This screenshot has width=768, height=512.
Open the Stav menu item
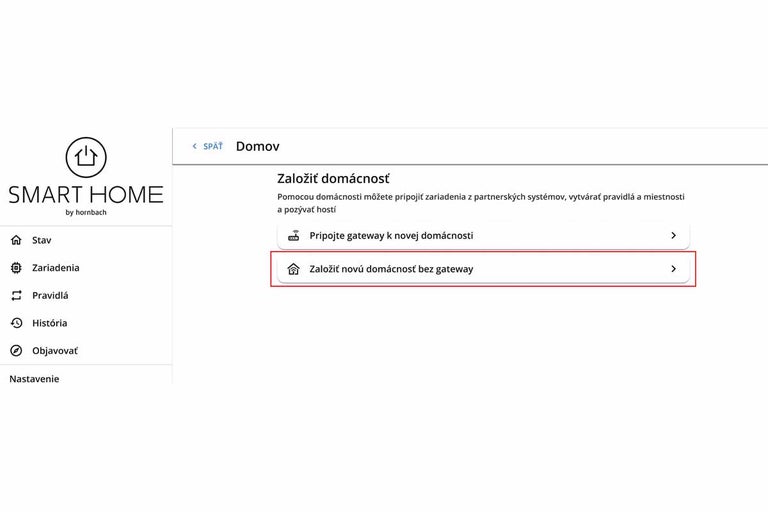click(x=41, y=240)
